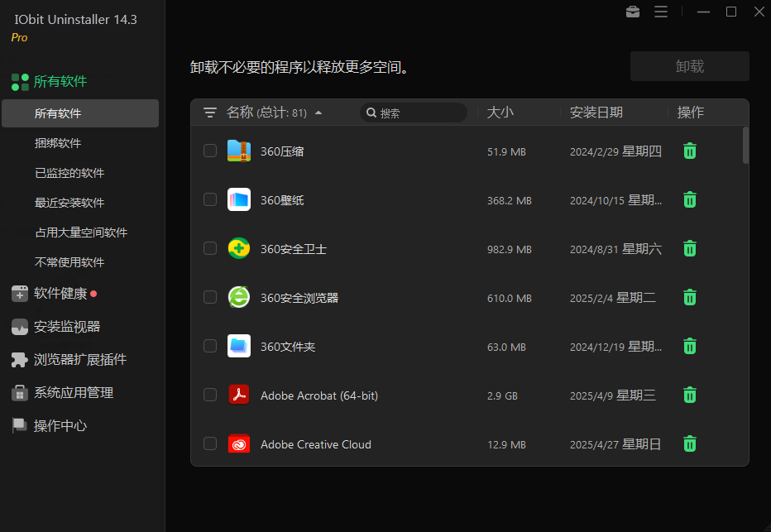Screen dimensions: 771x532
Task: Click the 系统应用管理 icon
Action: 20,393
